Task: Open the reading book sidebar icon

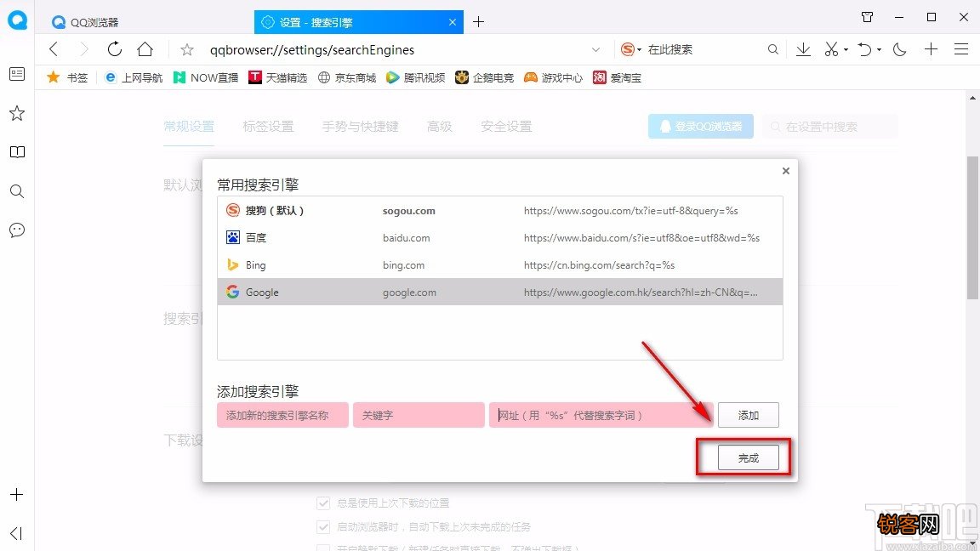Action: click(x=17, y=152)
